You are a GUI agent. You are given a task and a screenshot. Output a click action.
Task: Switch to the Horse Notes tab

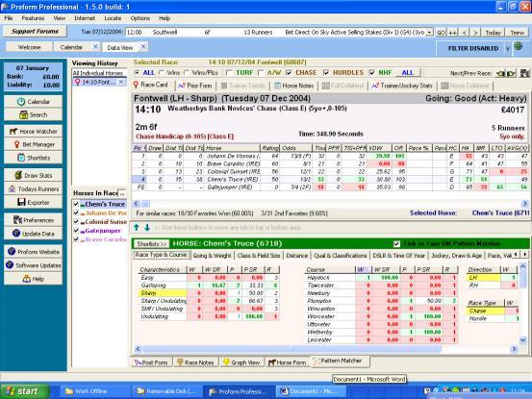click(293, 86)
